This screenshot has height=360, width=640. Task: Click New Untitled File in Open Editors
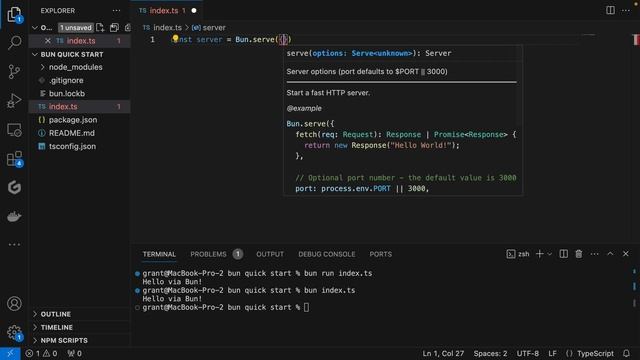100,28
